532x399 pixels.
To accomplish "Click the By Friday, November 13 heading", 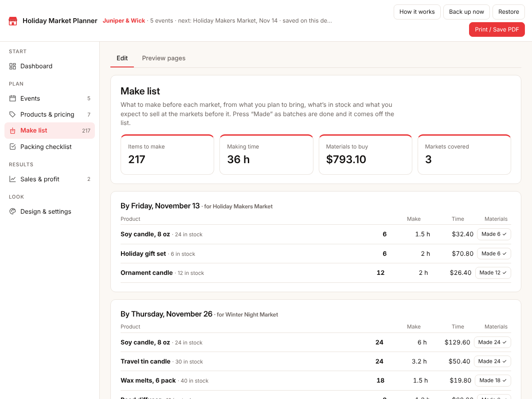I will 160,206.
